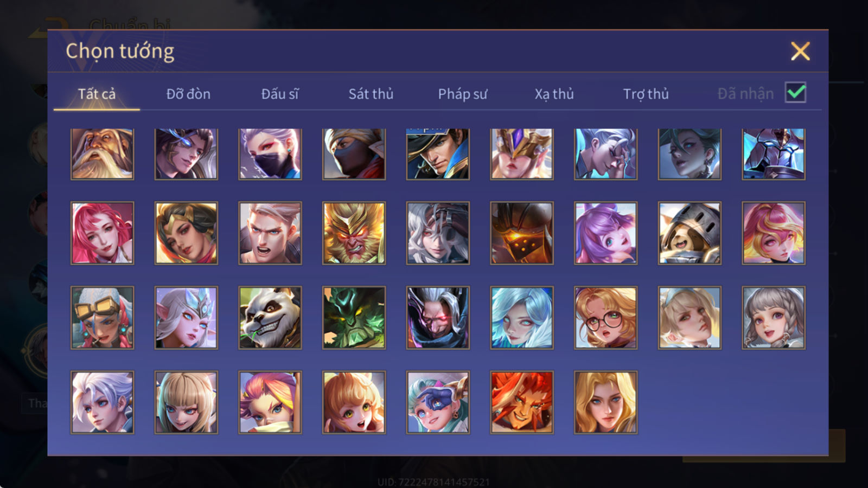Choose the panda hero portrait

click(x=270, y=318)
